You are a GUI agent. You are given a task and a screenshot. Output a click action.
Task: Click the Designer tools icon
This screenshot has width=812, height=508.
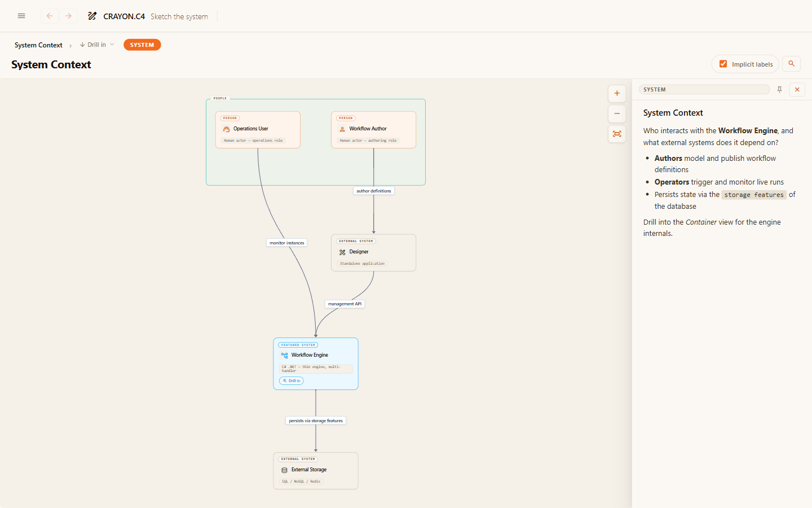click(342, 252)
